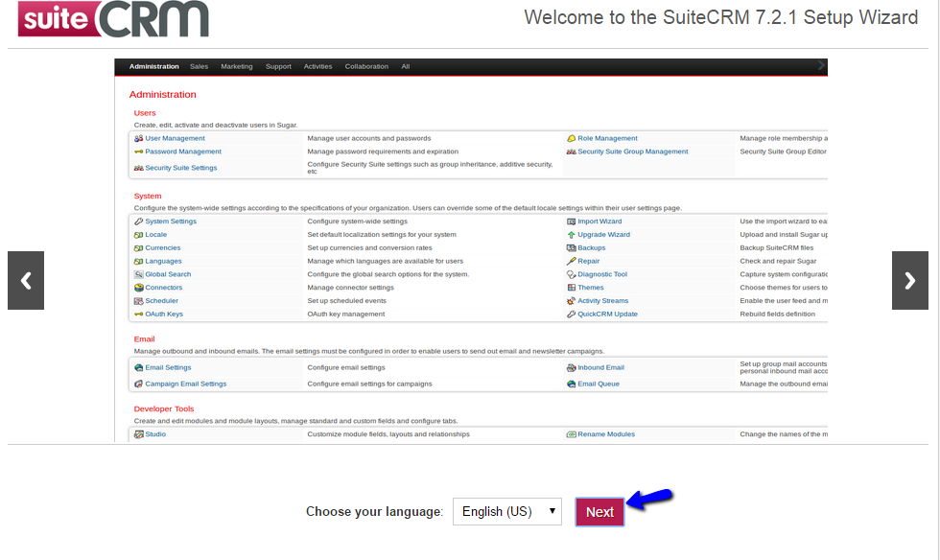Viewport: 940px width, 560px height.
Task: Go to next slide with right arrow
Action: tap(910, 281)
